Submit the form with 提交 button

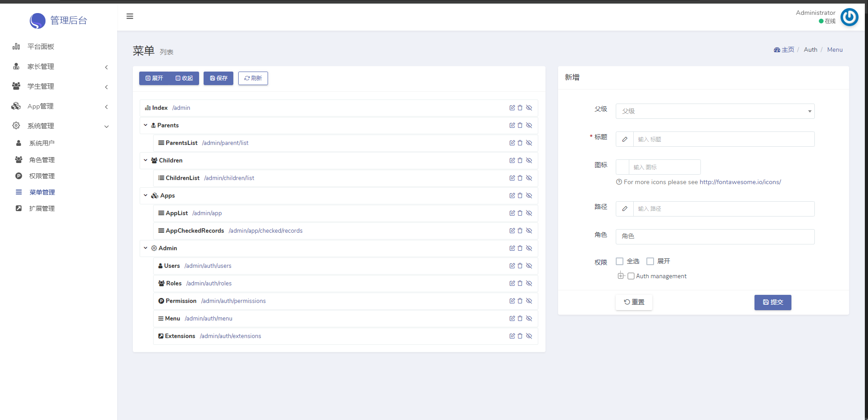(773, 303)
